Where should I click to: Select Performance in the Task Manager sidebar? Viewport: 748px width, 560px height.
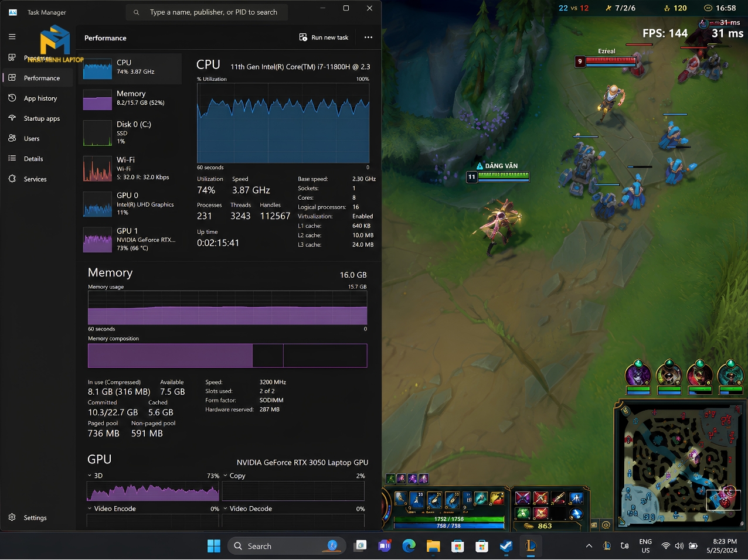point(38,78)
